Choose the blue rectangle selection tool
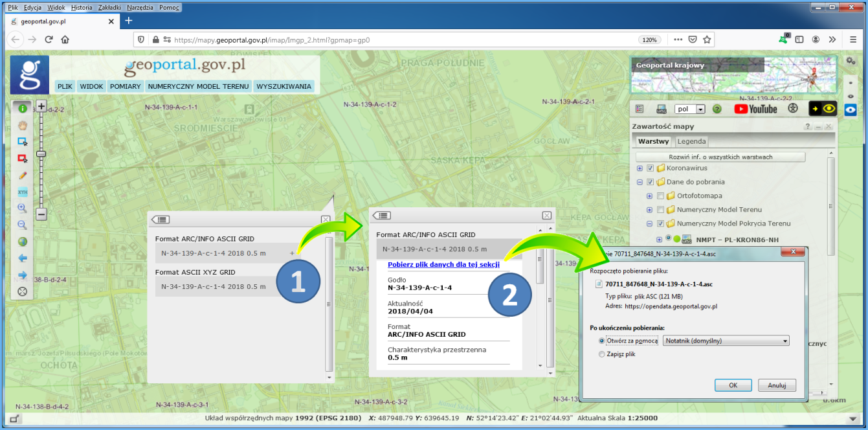This screenshot has height=430, width=868. 22,142
